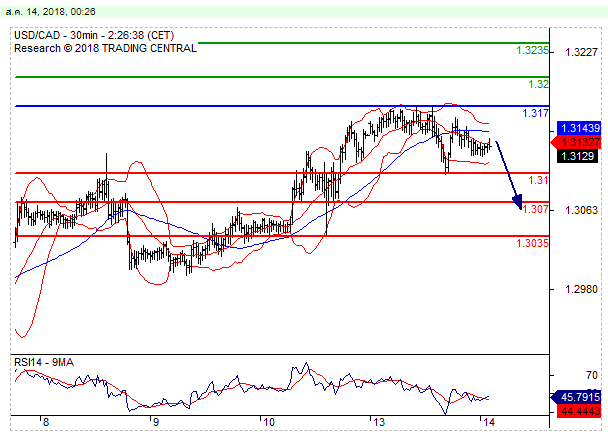Click the 'USD/CAD - 30min - 2:26:38 (CET)' title
Viewport: 608px width, 436px height.
coord(94,35)
